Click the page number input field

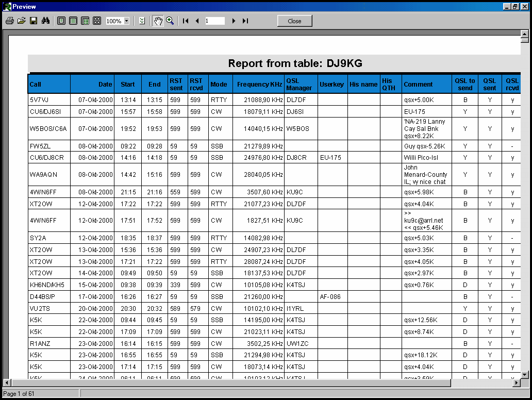(214, 21)
